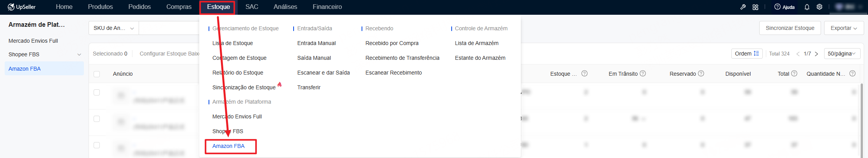
Task: Show help tooltip for Reservado column
Action: (701, 73)
